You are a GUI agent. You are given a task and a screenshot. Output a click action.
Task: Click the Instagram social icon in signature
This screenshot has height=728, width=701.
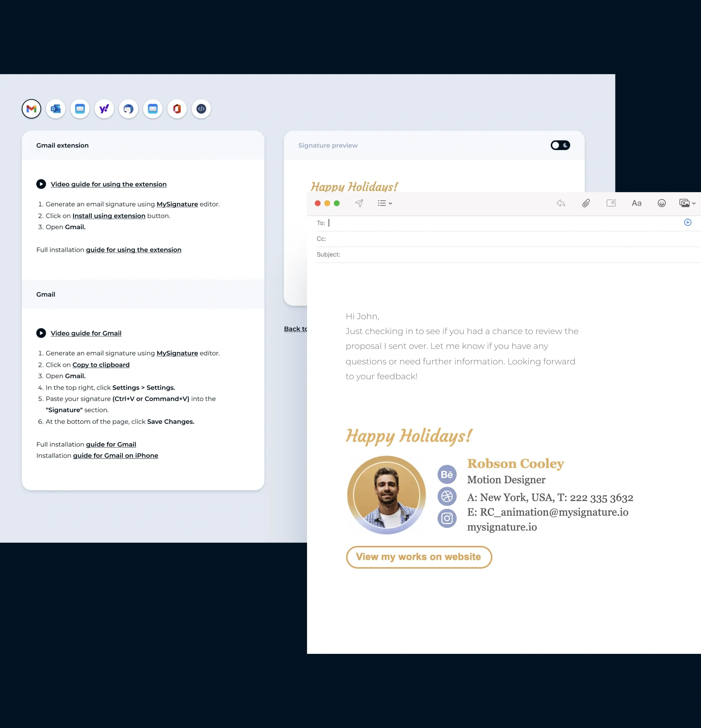(447, 518)
